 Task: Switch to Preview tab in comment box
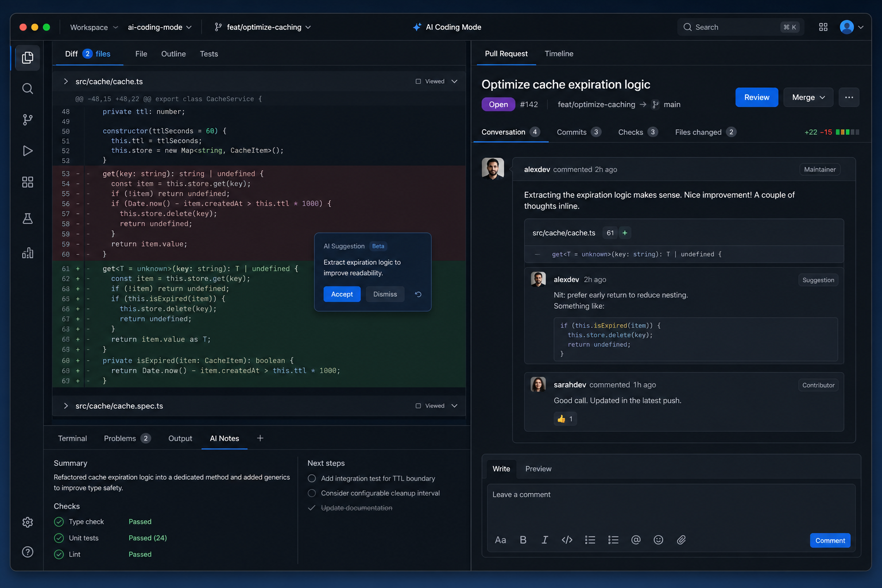pos(538,469)
